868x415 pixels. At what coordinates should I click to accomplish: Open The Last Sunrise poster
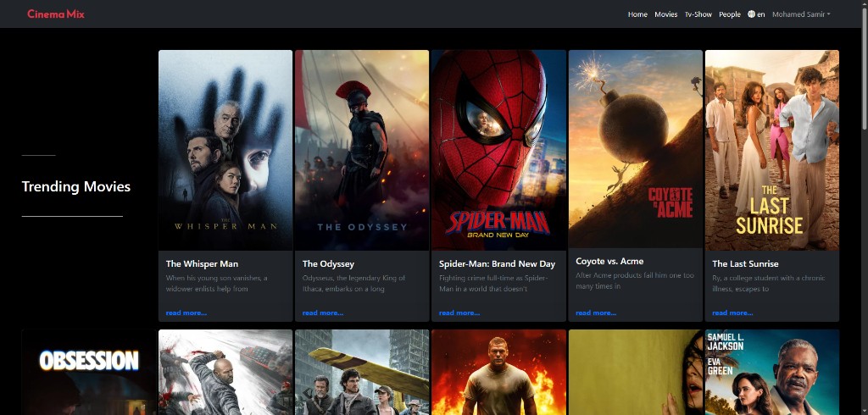point(772,151)
